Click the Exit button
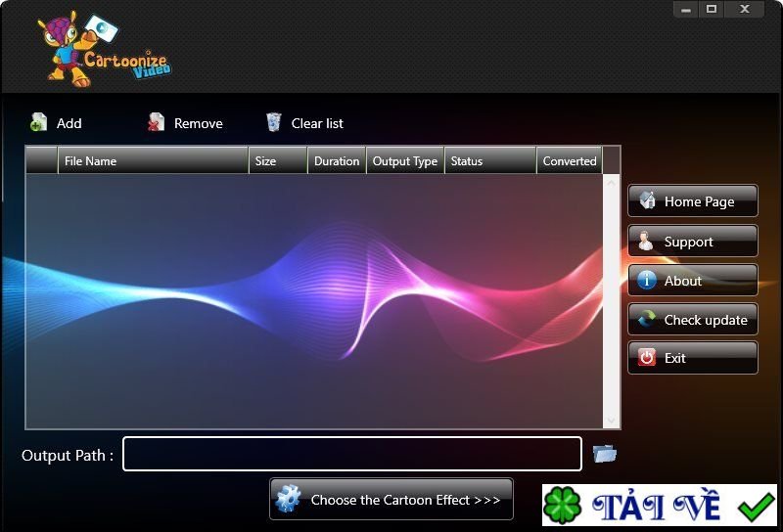783x532 pixels. [693, 358]
